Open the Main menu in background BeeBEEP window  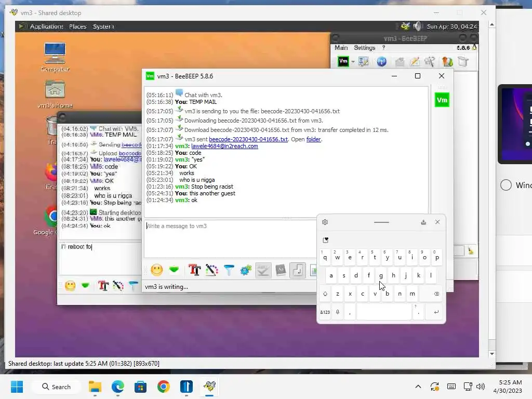341,48
